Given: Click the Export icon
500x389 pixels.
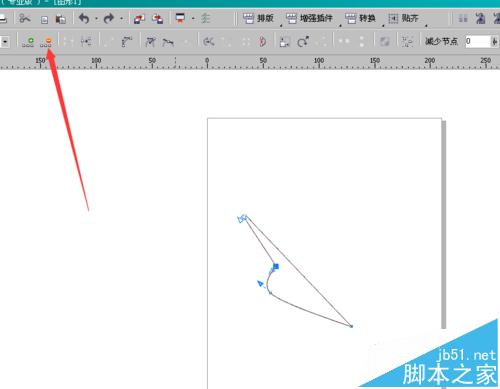Looking at the screenshot, I should click(x=157, y=19).
